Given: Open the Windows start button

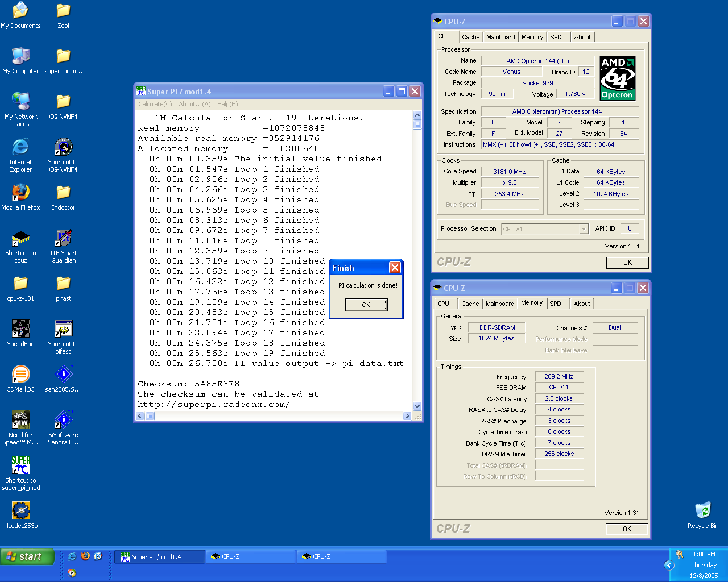Looking at the screenshot, I should pos(27,556).
